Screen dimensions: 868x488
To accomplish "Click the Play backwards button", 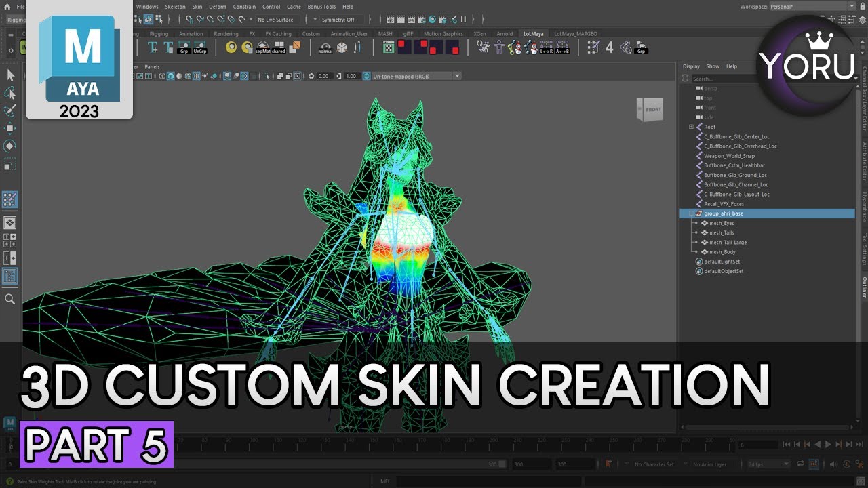I will point(818,445).
